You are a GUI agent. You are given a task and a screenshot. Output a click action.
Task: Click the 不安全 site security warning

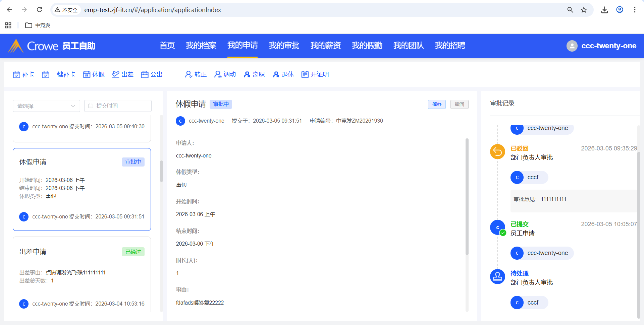pyautogui.click(x=66, y=10)
